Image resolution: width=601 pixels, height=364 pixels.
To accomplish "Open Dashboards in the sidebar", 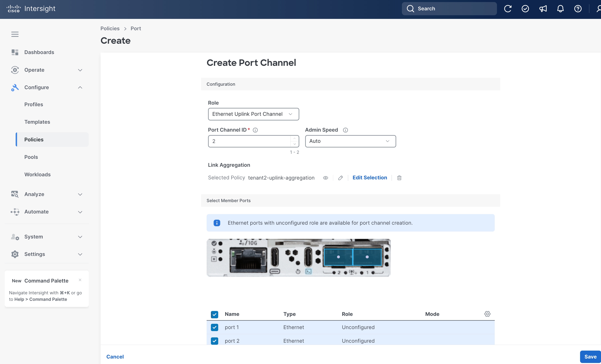I will [x=39, y=52].
